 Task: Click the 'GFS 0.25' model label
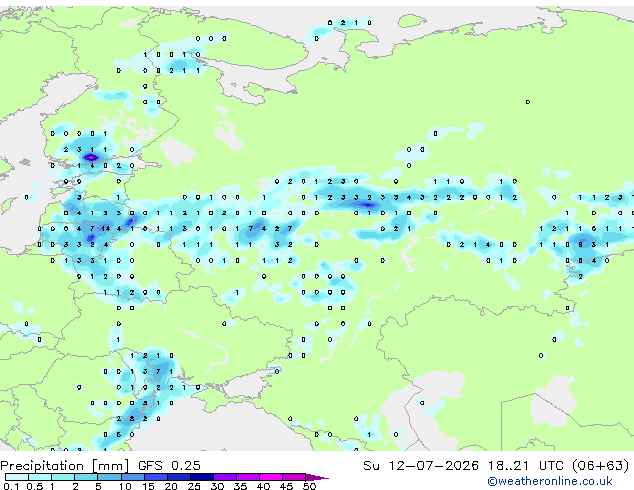169,466
